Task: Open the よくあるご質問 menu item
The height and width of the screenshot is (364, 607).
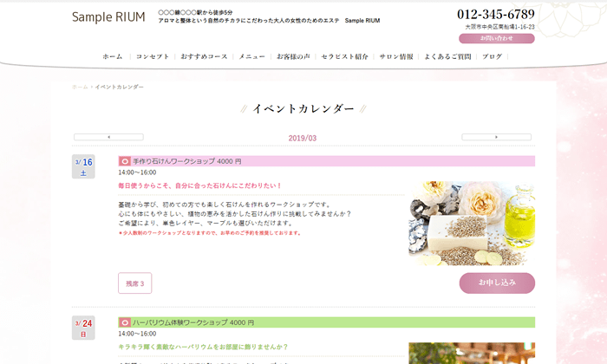Action: click(447, 56)
